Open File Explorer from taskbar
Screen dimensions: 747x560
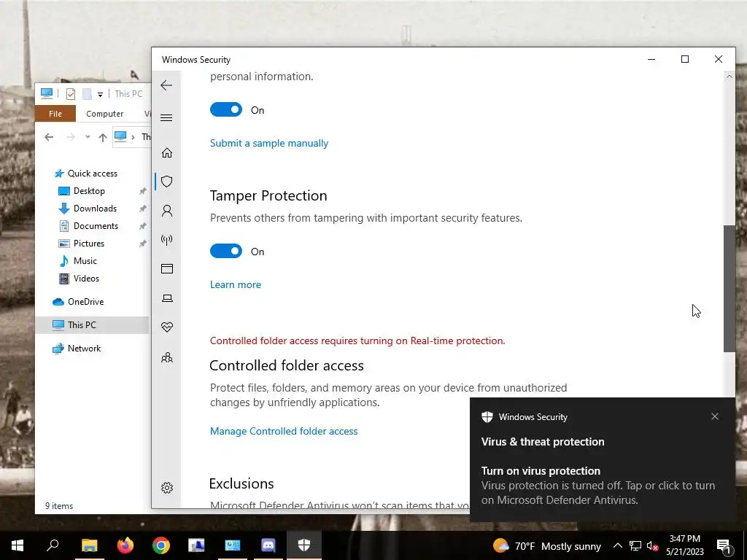click(89, 545)
